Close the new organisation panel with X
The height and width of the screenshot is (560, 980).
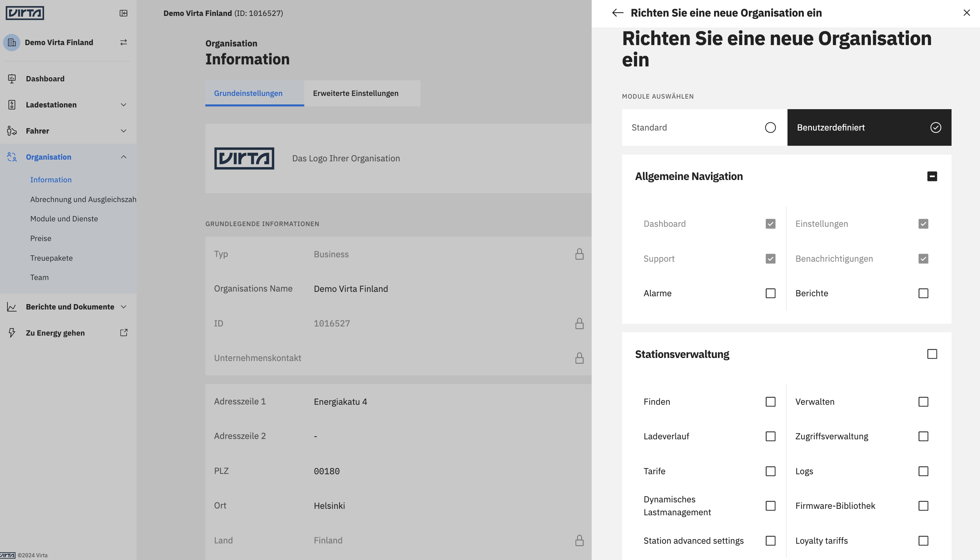(966, 13)
